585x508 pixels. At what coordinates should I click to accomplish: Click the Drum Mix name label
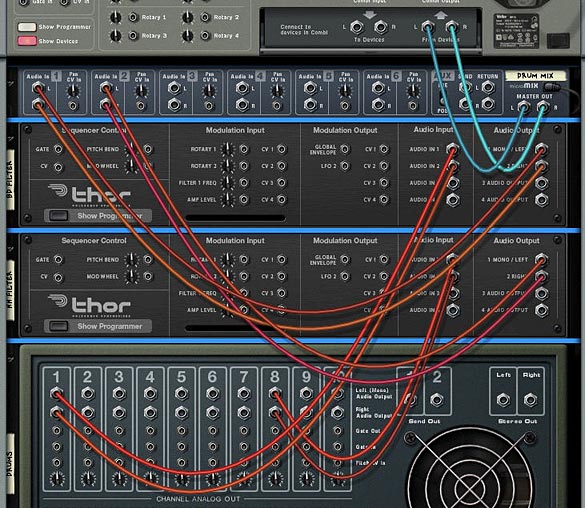point(535,76)
